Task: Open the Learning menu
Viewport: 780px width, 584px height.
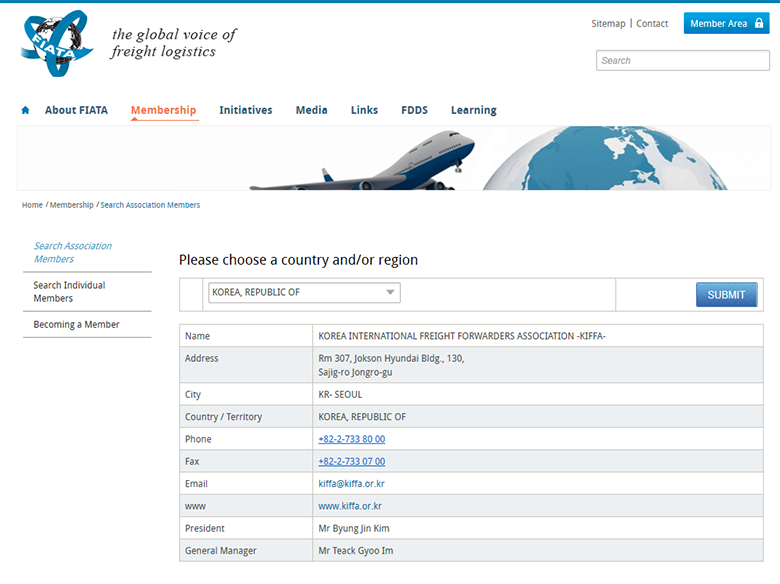Action: (x=474, y=110)
